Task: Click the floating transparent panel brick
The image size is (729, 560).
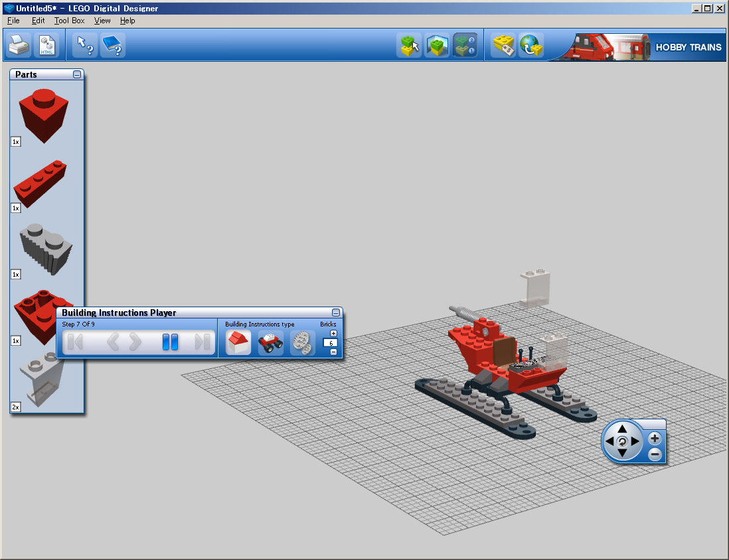Action: coord(535,288)
